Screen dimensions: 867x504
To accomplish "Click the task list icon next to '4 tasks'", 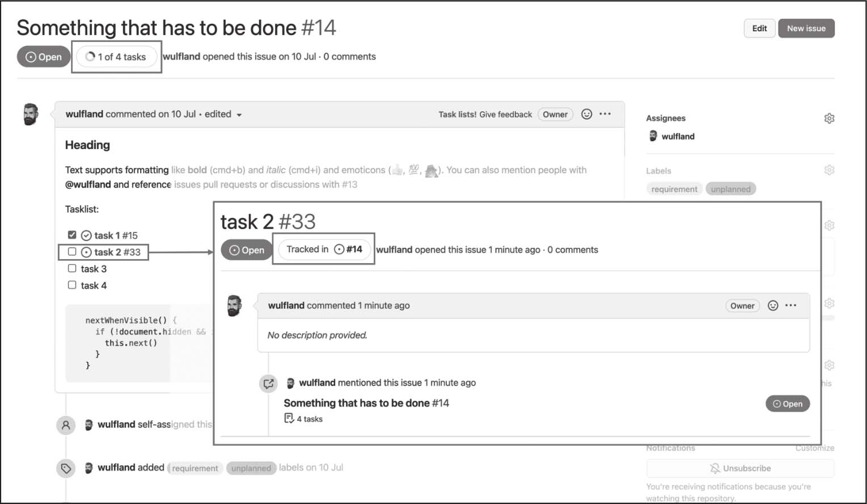I will 289,418.
